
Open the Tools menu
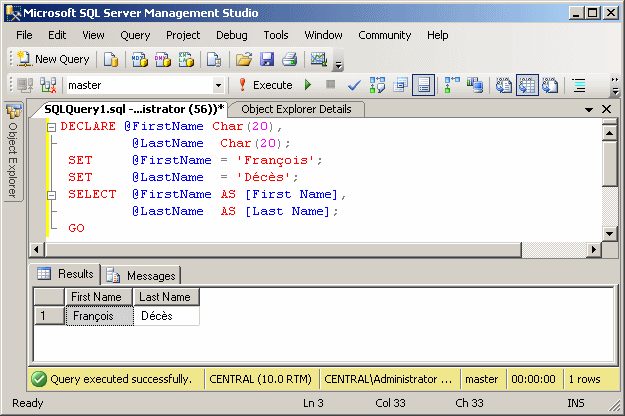tap(276, 35)
